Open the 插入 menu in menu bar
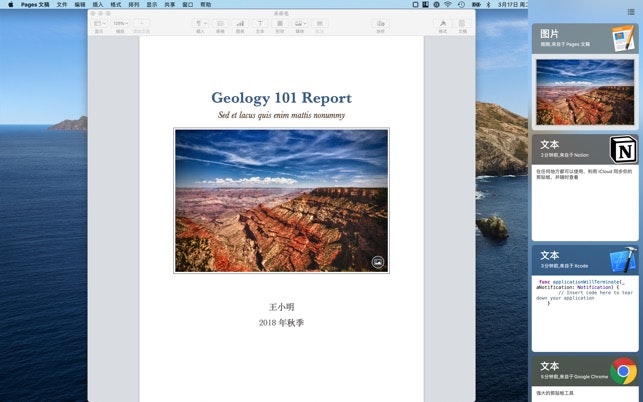This screenshot has width=643, height=402. pos(98,5)
